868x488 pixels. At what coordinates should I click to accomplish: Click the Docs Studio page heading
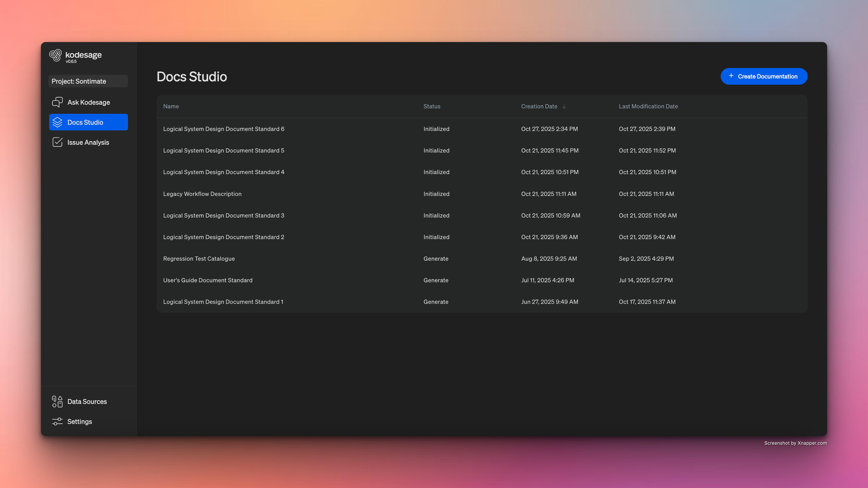[x=192, y=77]
